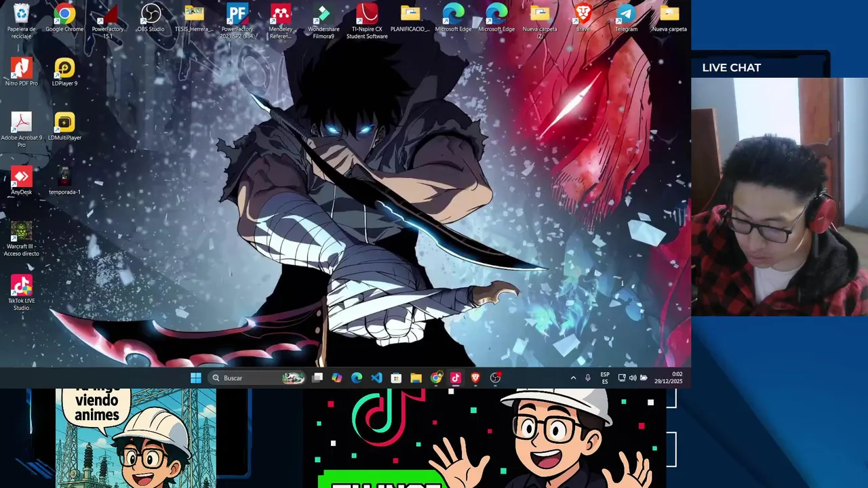
Task: Open the ESP ES language input switcher
Action: 605,378
